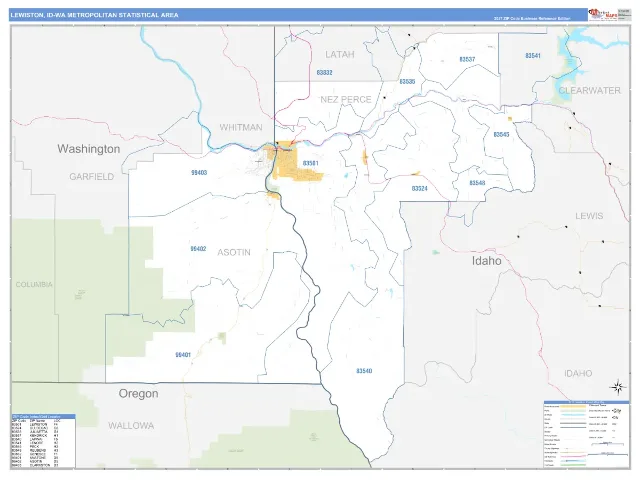
Task: Click the ZIP Code index table header
Action: pos(43,417)
